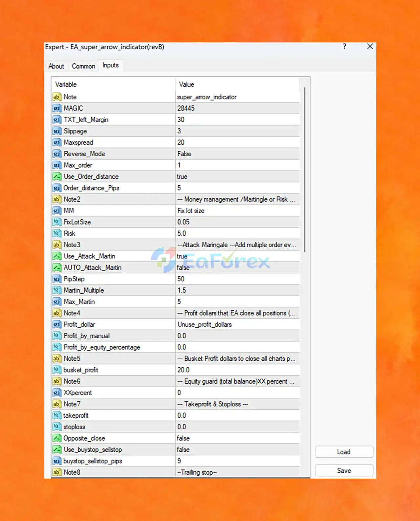Open the MM 'Fix lot size' dropdown
Image resolution: width=420 pixels, height=521 pixels.
[x=238, y=211]
